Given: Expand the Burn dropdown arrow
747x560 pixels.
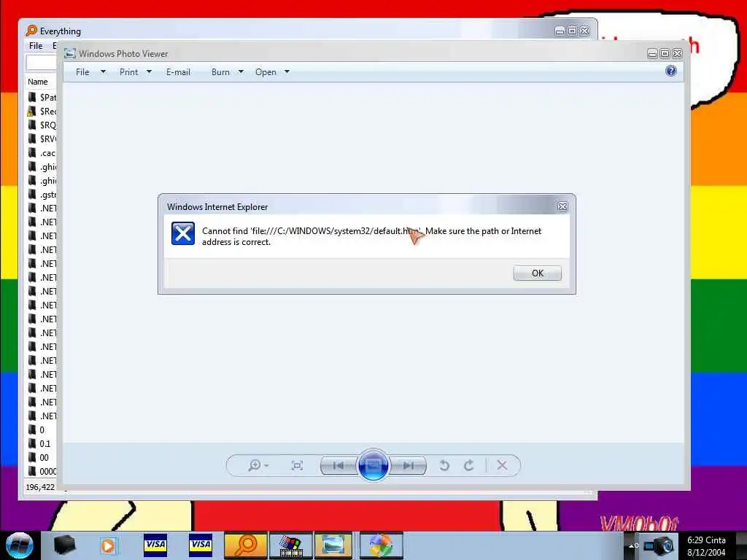Looking at the screenshot, I should tap(241, 72).
